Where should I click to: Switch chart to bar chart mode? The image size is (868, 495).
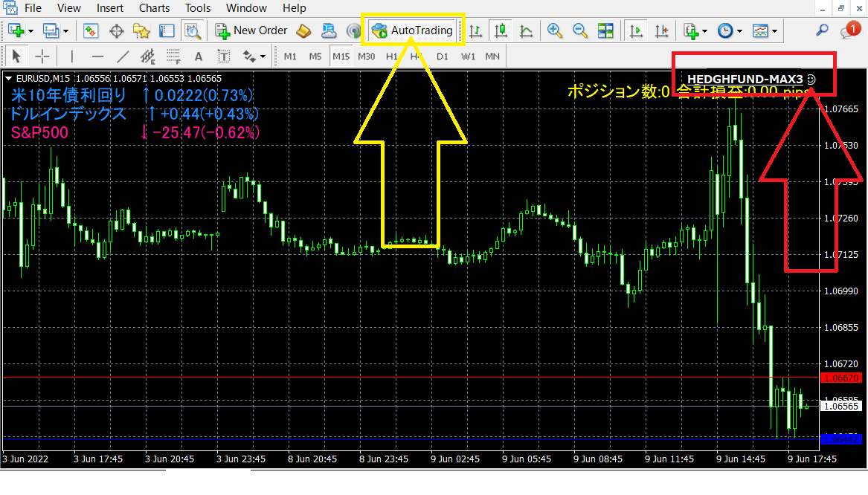[475, 31]
